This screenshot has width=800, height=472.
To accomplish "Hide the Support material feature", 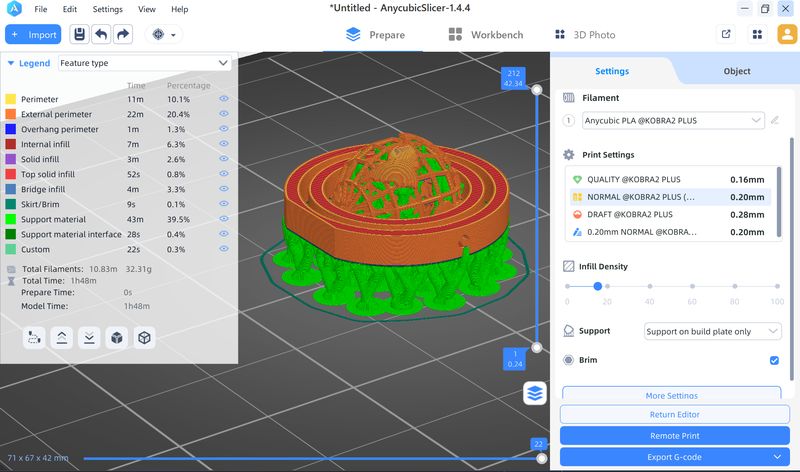I will coord(223,218).
